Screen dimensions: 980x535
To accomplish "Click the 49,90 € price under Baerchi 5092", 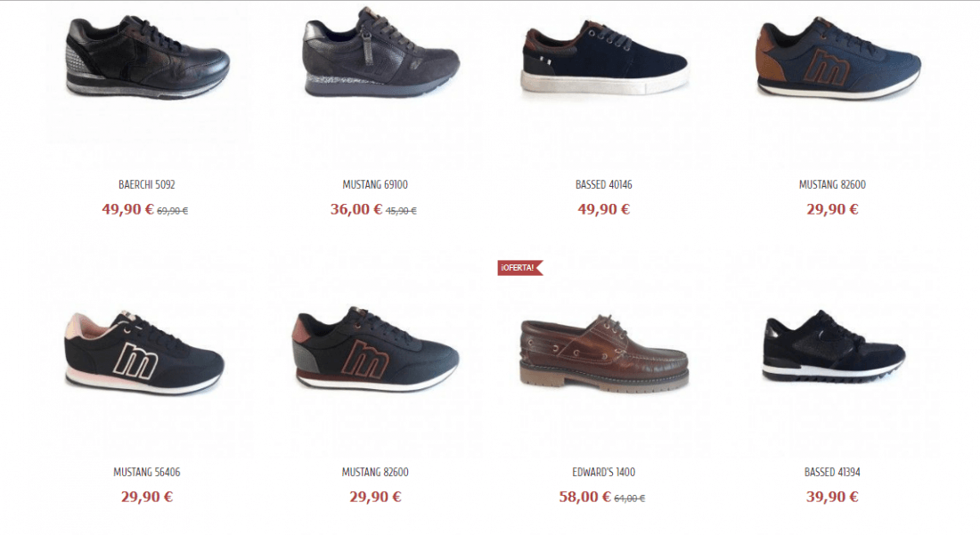I will [x=127, y=209].
